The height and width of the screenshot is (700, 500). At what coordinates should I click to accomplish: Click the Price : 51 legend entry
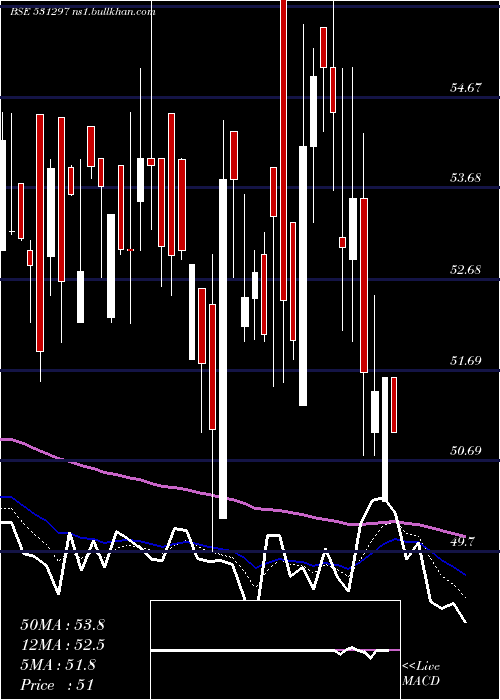pyautogui.click(x=57, y=685)
